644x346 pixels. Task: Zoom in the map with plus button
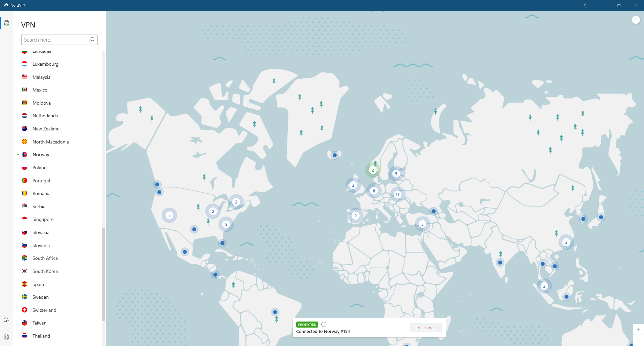click(x=639, y=330)
